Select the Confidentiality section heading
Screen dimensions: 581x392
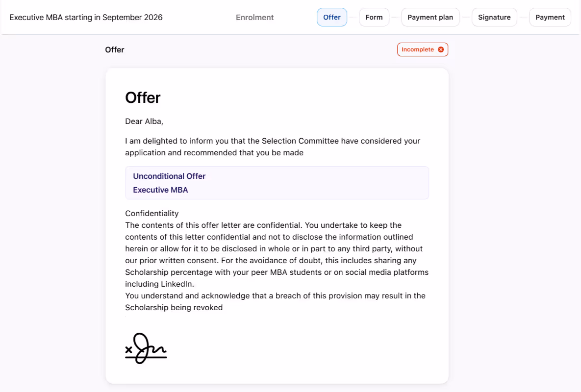152,213
